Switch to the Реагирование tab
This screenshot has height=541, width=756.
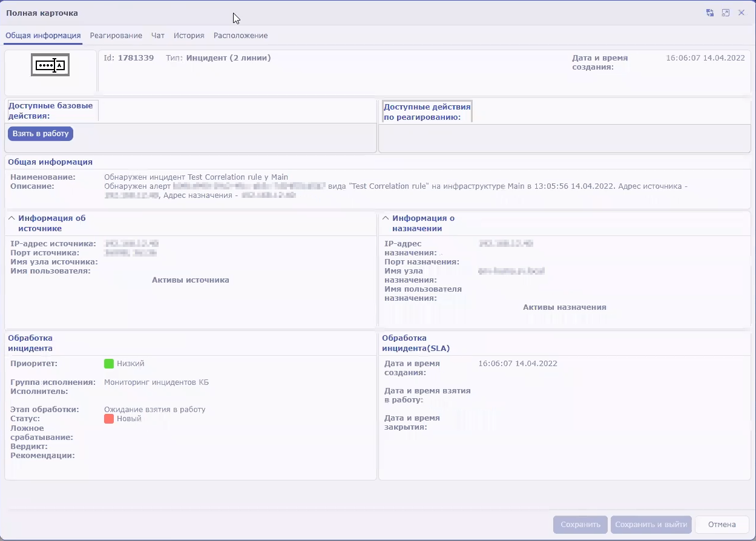pyautogui.click(x=116, y=36)
